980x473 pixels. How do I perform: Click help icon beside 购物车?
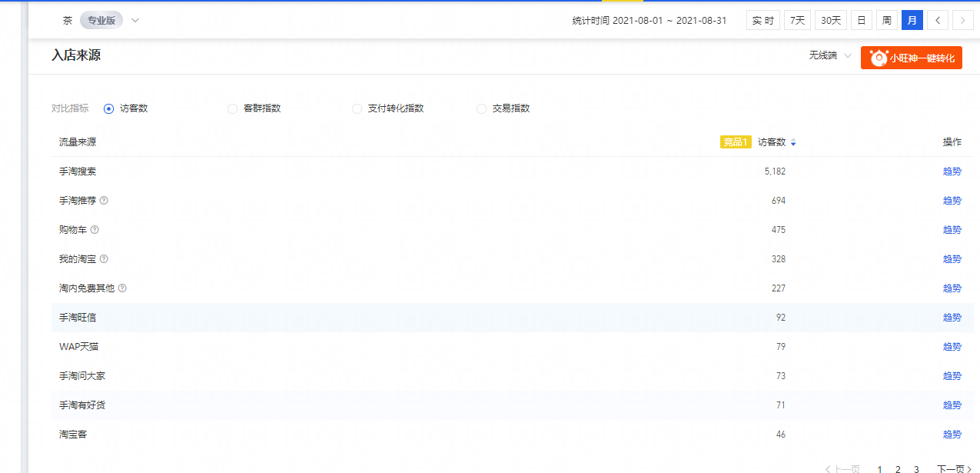(95, 230)
